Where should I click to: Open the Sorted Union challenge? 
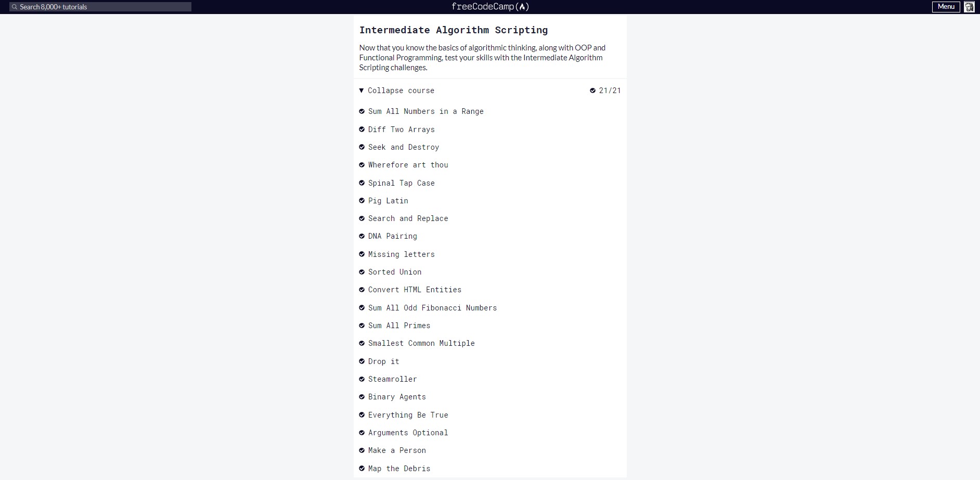[x=395, y=272]
